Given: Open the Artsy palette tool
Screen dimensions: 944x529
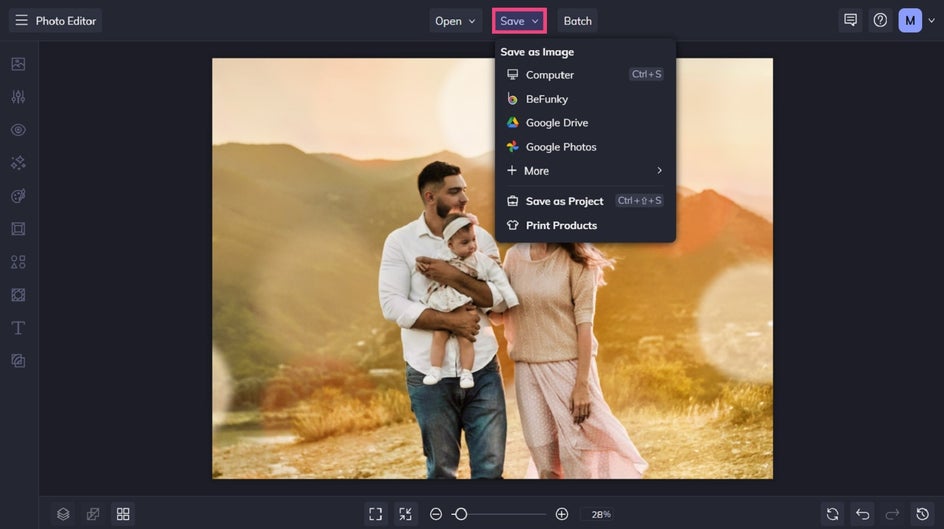Looking at the screenshot, I should pos(18,196).
